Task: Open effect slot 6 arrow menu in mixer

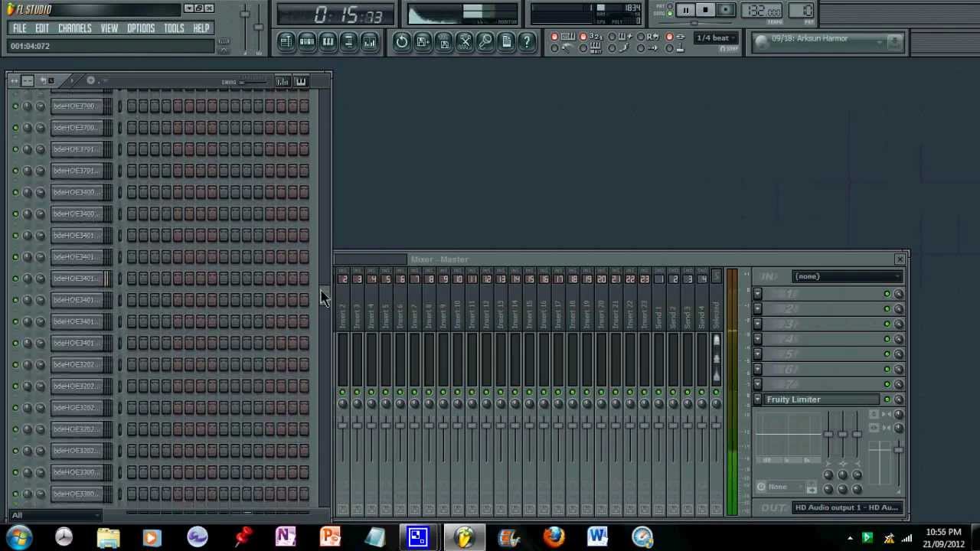Action: [x=757, y=369]
